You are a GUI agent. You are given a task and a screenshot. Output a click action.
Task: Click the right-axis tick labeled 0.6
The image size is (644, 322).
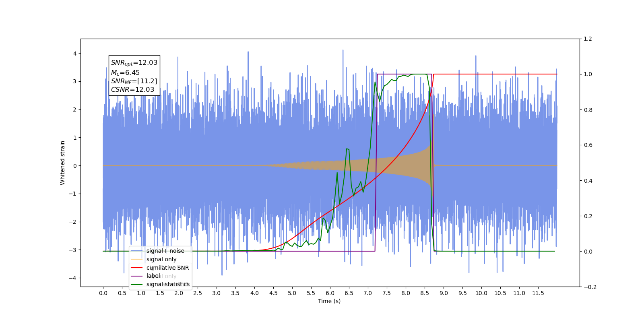pyautogui.click(x=588, y=145)
